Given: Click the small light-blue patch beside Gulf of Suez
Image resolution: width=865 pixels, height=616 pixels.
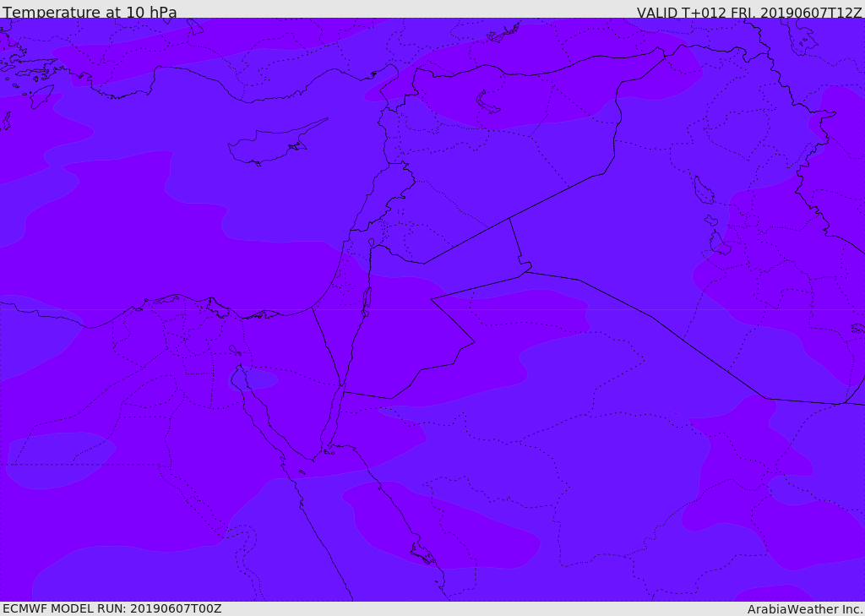Looking at the screenshot, I should (x=259, y=380).
